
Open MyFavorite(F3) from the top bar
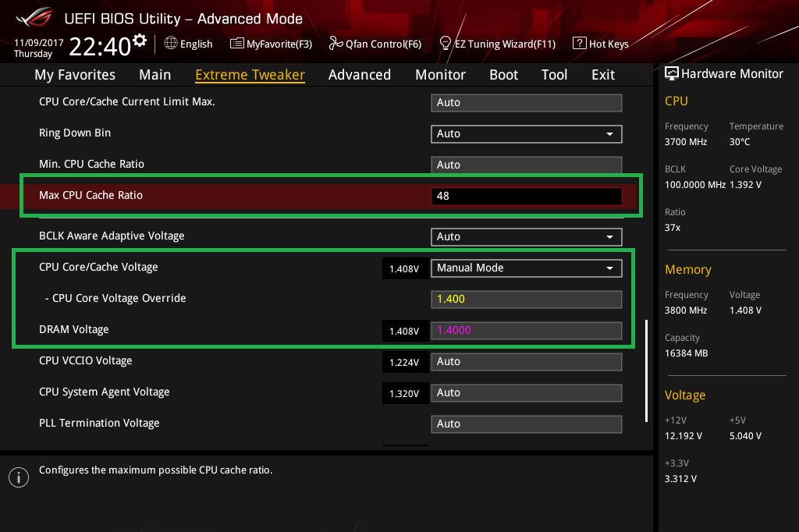coord(271,44)
